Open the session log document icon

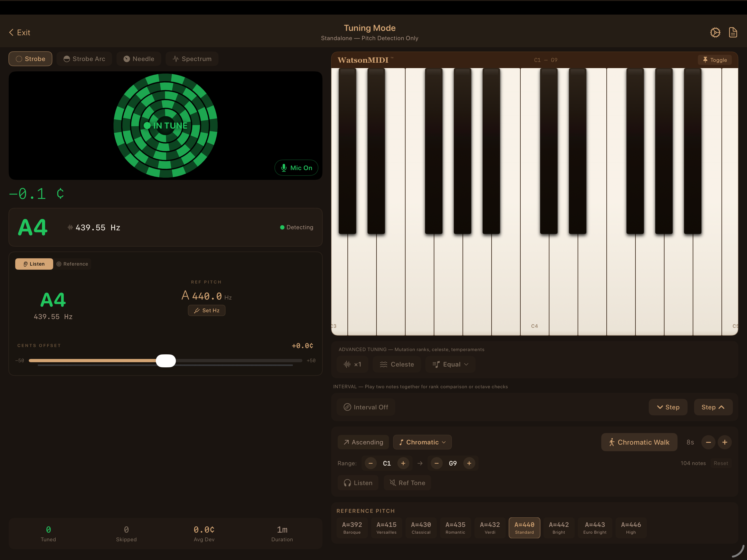click(x=733, y=32)
